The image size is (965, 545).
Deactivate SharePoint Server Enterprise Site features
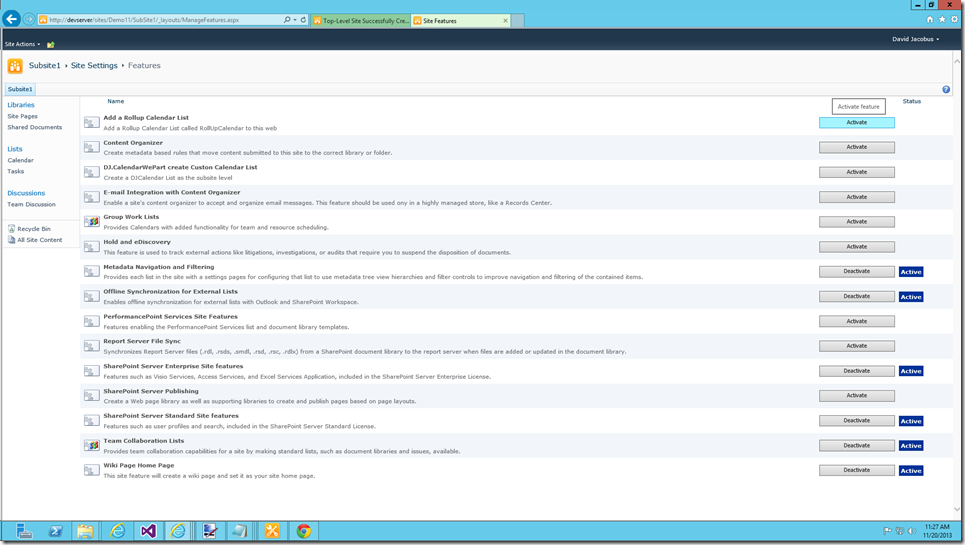click(x=857, y=371)
